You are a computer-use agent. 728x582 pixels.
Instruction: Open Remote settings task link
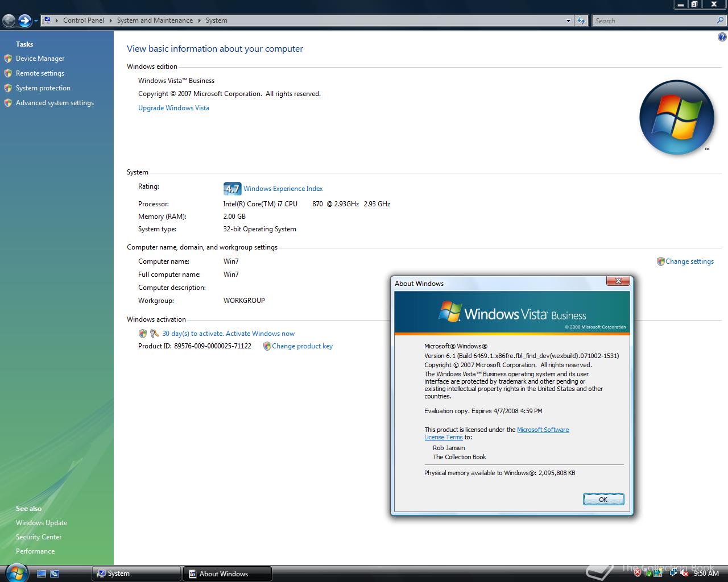pyautogui.click(x=40, y=73)
